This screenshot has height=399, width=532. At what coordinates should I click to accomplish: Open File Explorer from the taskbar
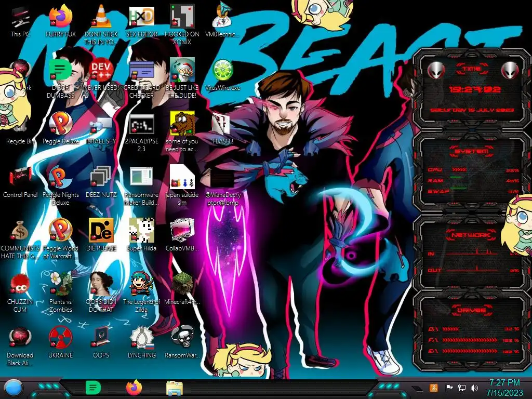[x=175, y=388]
